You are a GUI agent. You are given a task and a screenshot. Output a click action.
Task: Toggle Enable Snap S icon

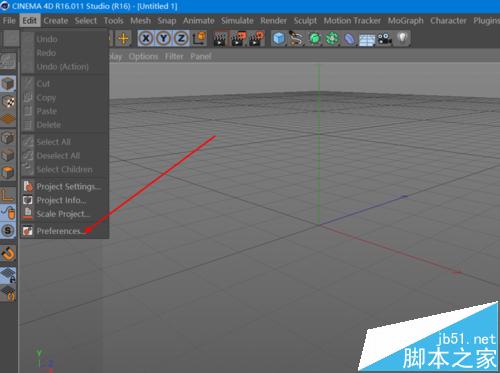click(8, 231)
